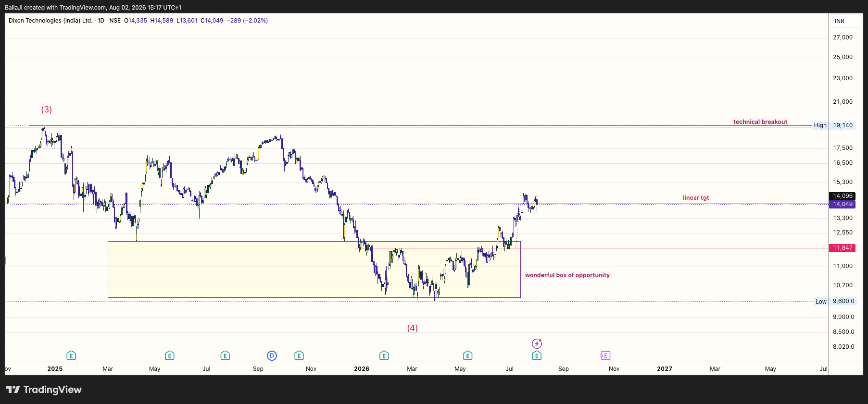Click the 8,020.0 price axis label
The image size is (868, 404).
pyautogui.click(x=843, y=347)
